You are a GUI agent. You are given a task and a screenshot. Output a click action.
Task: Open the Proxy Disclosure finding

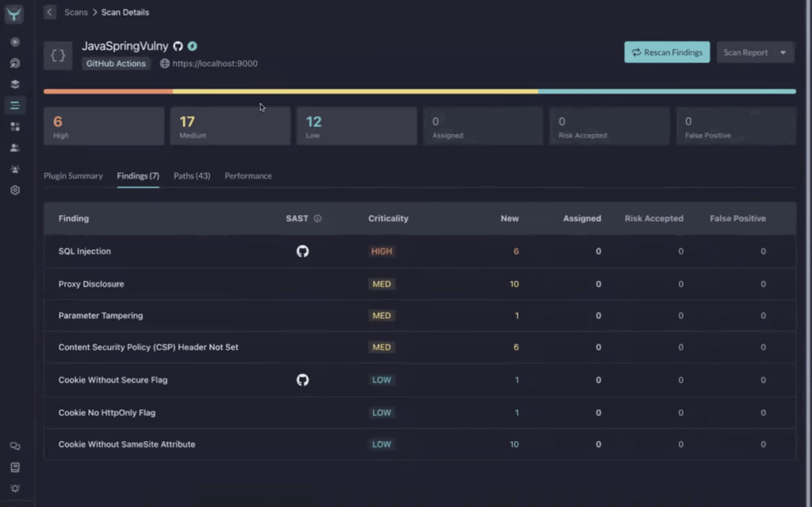(91, 284)
